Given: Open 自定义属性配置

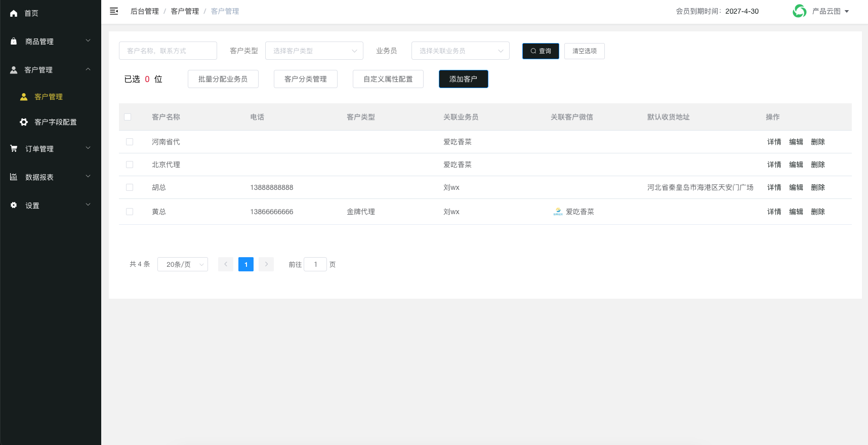Looking at the screenshot, I should (x=388, y=79).
